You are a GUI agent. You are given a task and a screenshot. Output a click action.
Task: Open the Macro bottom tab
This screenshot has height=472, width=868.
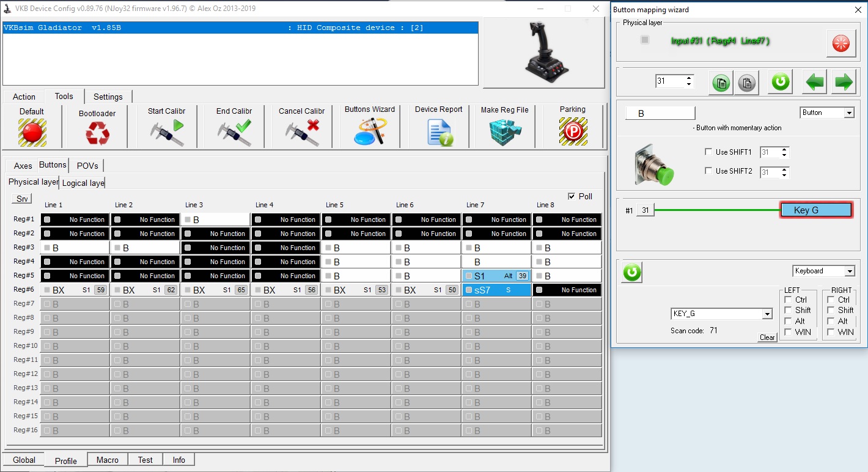point(108,460)
